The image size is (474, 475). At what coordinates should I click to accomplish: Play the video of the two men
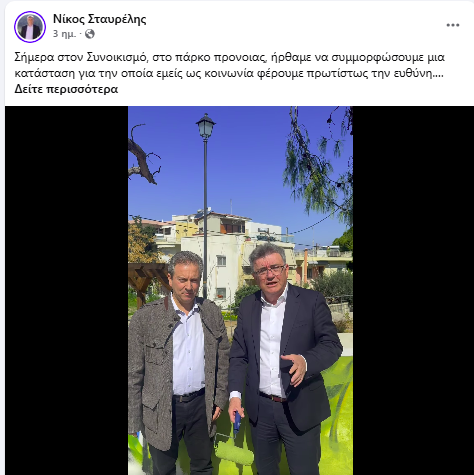pos(240,290)
